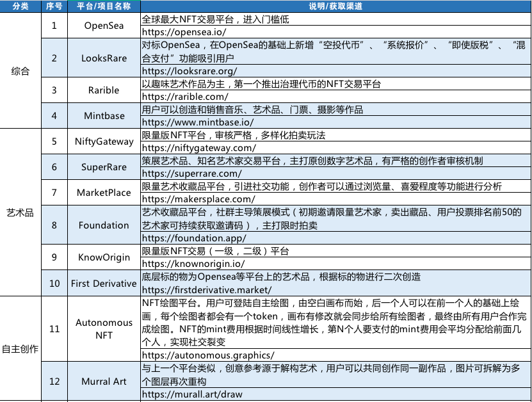
Task: Select serial number 5 cell
Action: (54, 141)
